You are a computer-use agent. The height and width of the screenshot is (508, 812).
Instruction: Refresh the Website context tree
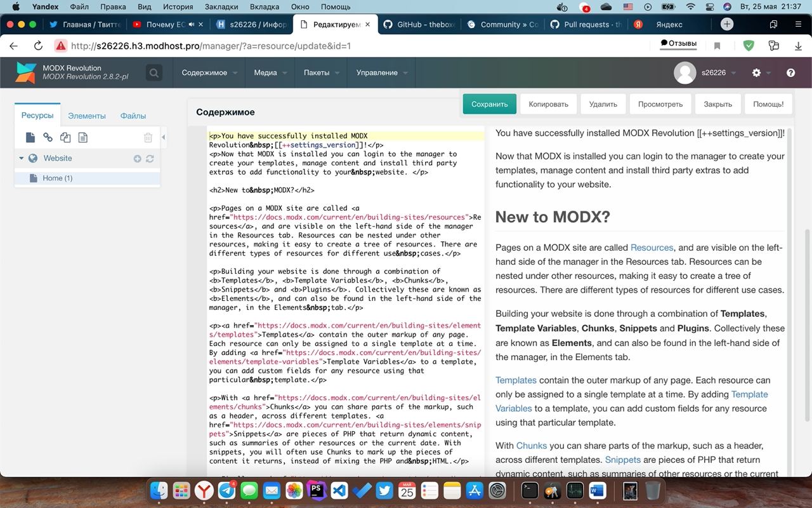click(150, 159)
